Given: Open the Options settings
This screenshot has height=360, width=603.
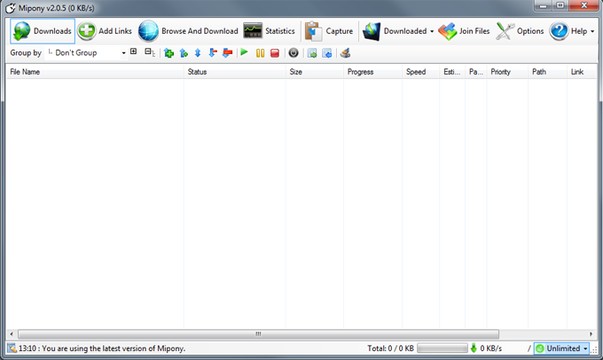Looking at the screenshot, I should pos(520,31).
